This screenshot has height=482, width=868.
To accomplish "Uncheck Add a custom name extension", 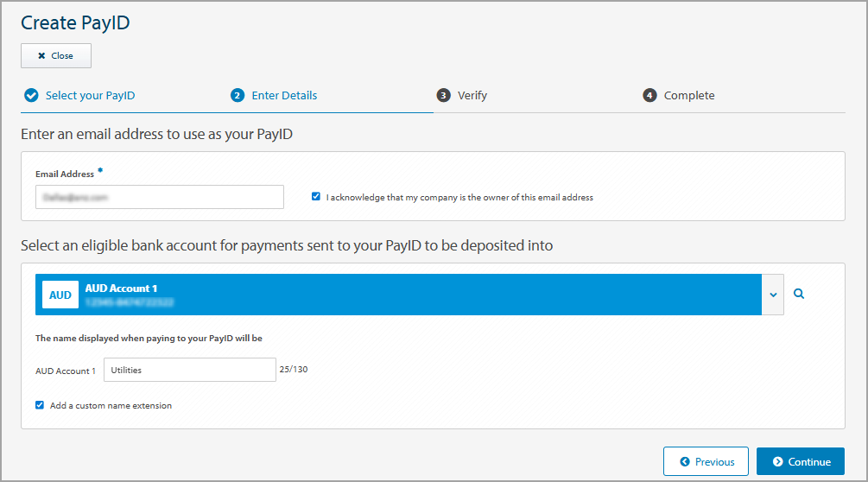I will (x=40, y=405).
